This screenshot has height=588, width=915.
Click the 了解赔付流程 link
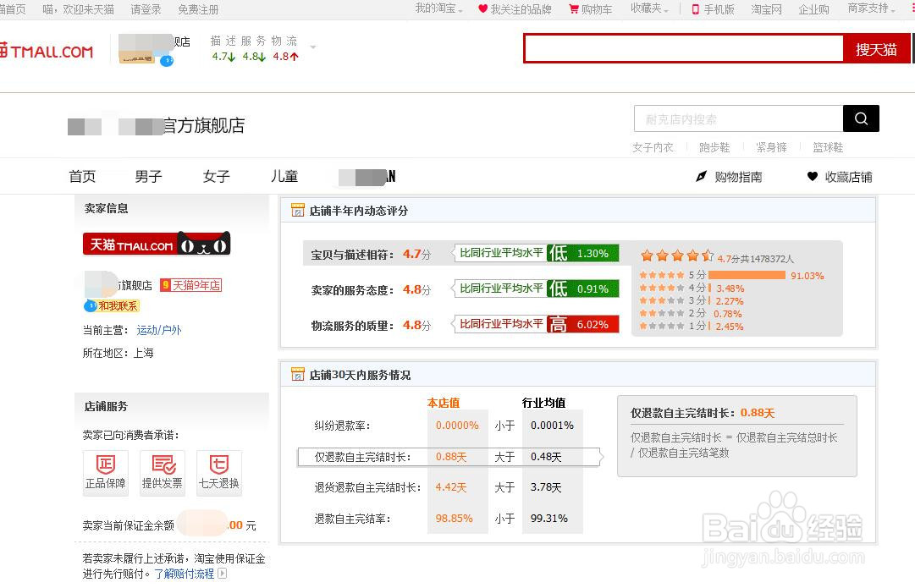[x=185, y=574]
